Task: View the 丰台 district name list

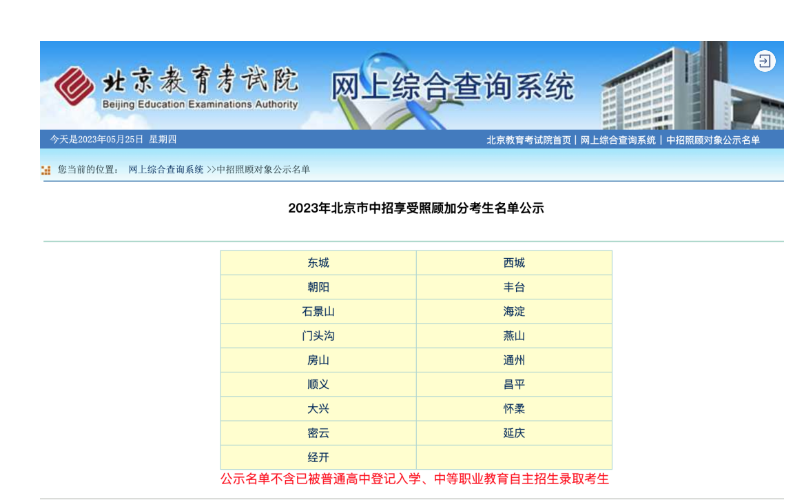Action: coord(514,287)
